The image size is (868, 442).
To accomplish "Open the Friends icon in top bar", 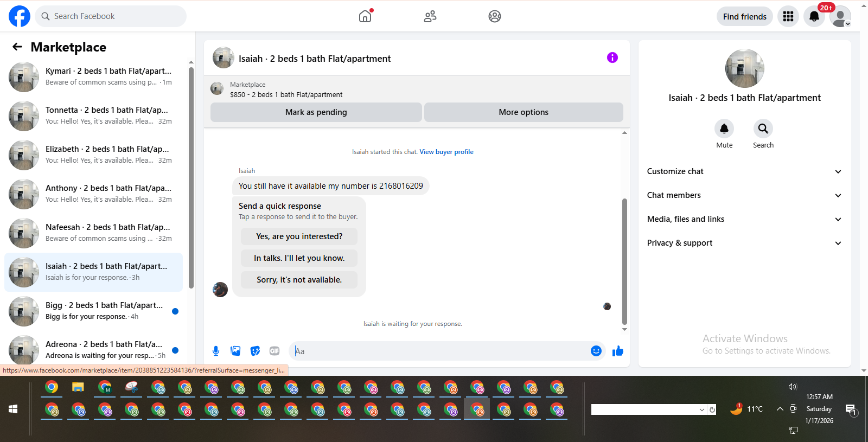I will (x=430, y=16).
